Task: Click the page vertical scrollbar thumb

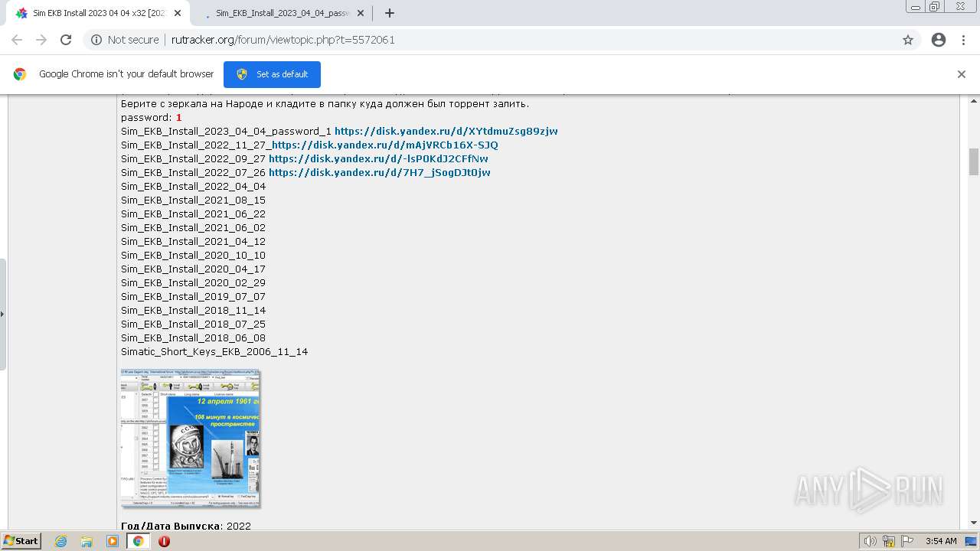Action: click(x=974, y=162)
